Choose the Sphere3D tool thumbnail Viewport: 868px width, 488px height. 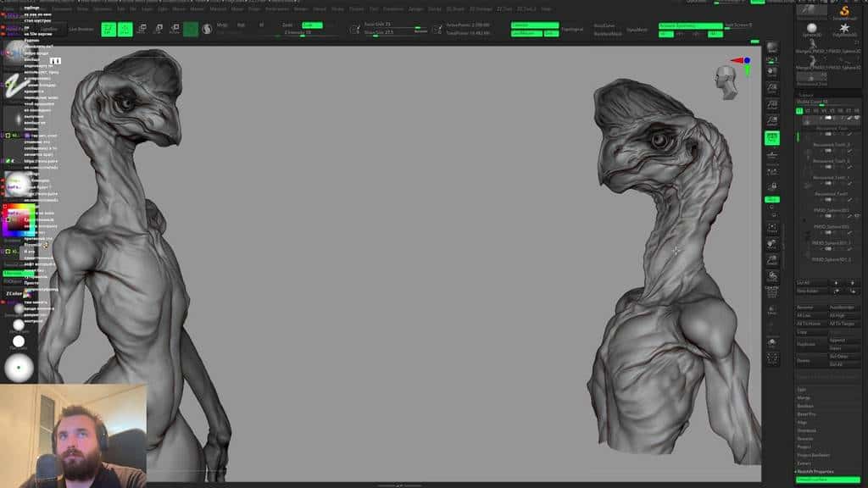(811, 30)
